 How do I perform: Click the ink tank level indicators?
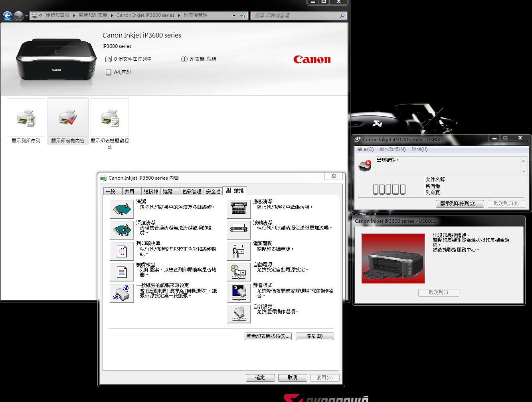pyautogui.click(x=389, y=189)
